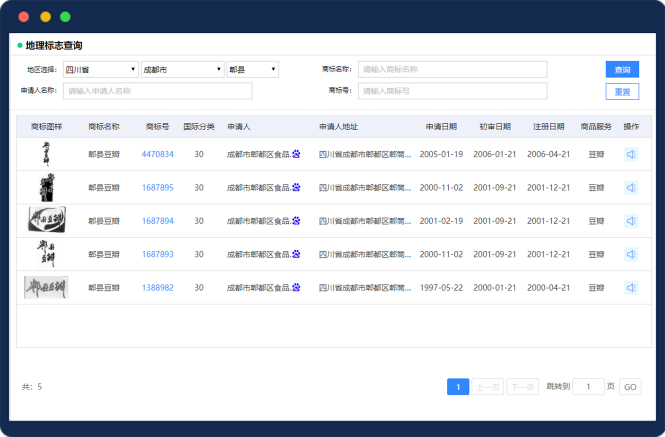Focus the 申请人名称 applicant name input

click(x=158, y=91)
